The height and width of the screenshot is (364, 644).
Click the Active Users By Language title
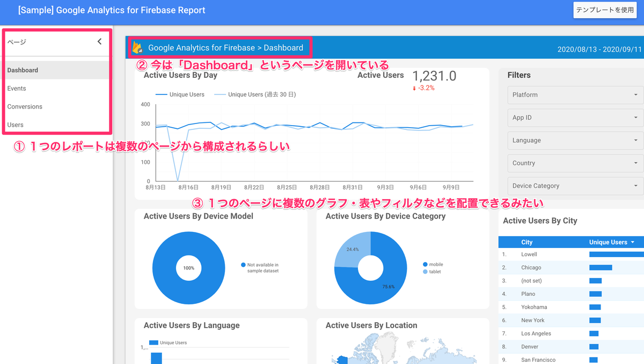[x=192, y=325]
